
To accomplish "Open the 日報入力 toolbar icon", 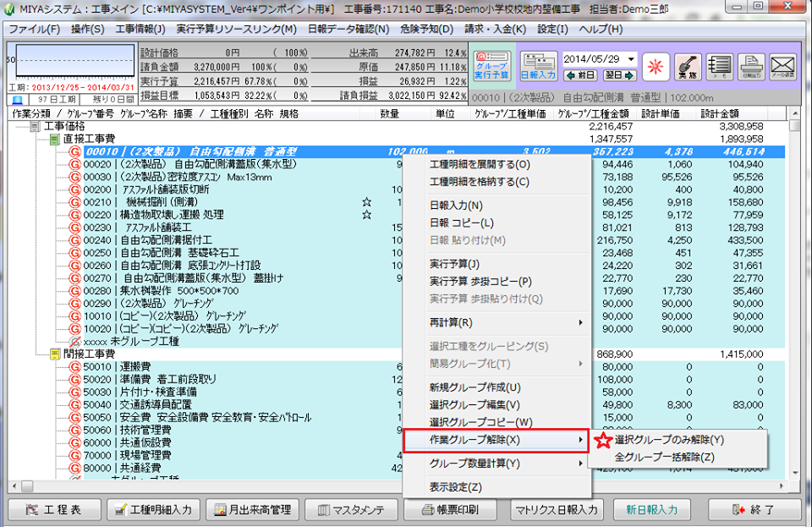I will pyautogui.click(x=539, y=66).
